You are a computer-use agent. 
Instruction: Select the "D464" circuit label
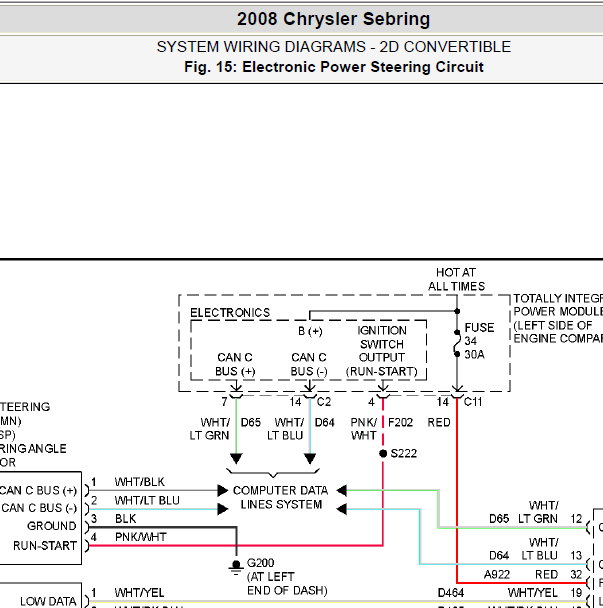(451, 593)
